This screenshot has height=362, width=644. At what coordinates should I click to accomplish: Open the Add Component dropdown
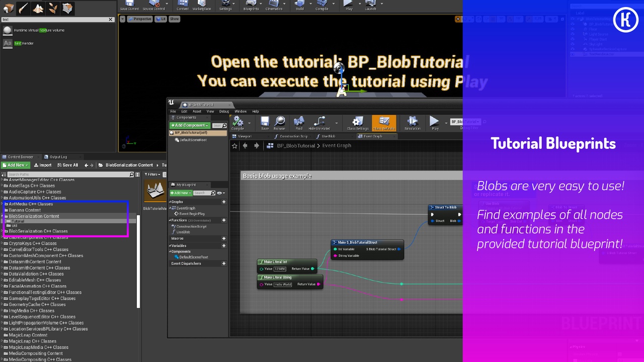[x=190, y=125]
